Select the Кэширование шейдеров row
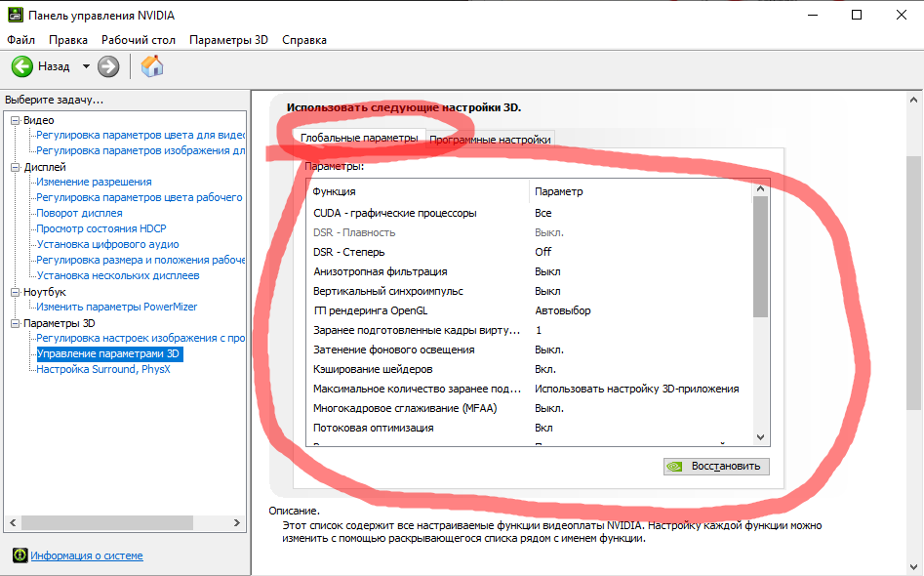The height and width of the screenshot is (576, 924). [529, 369]
